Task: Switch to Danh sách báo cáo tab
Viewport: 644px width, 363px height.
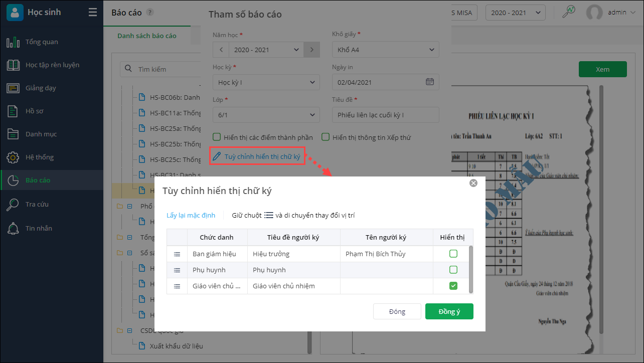Action: coord(147,36)
